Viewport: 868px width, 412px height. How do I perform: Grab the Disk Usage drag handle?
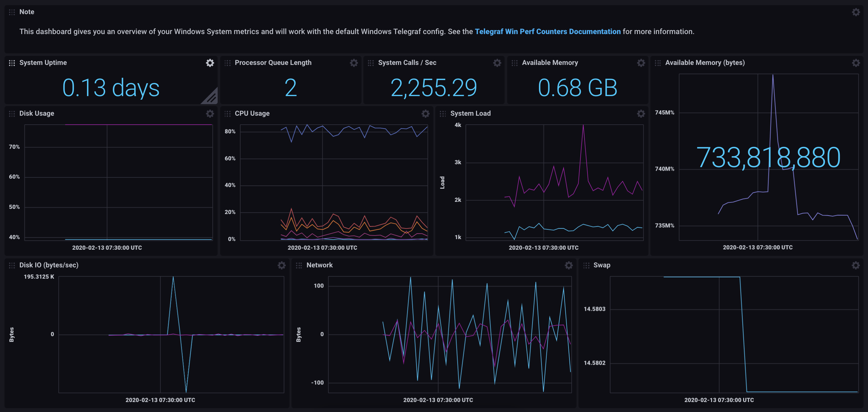tap(12, 114)
